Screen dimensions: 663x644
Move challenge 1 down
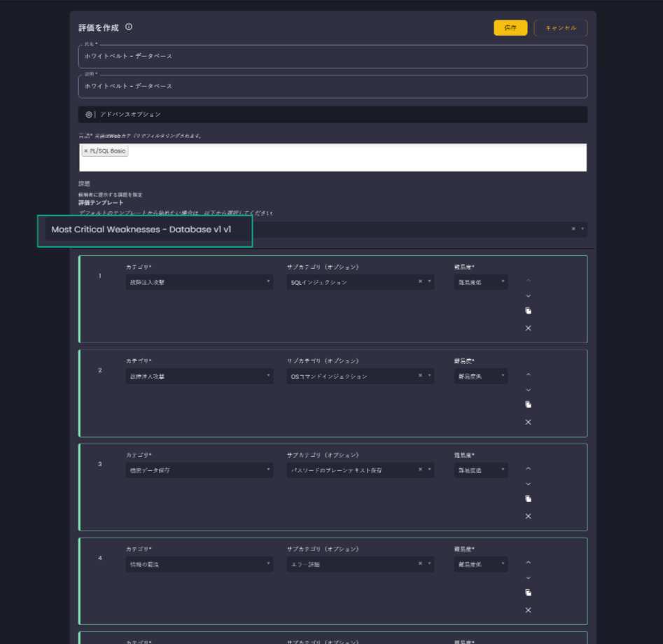[528, 296]
